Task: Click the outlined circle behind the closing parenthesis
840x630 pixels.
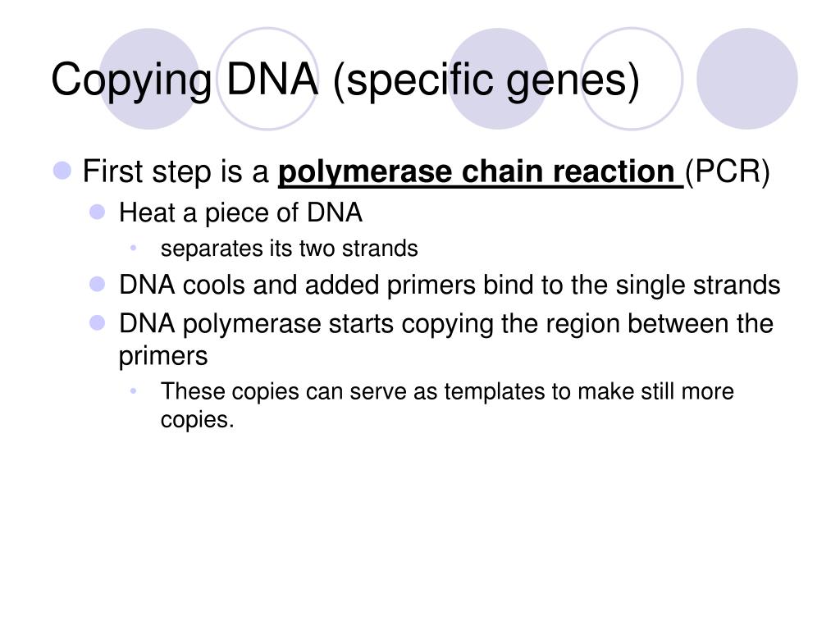Action: 632,79
